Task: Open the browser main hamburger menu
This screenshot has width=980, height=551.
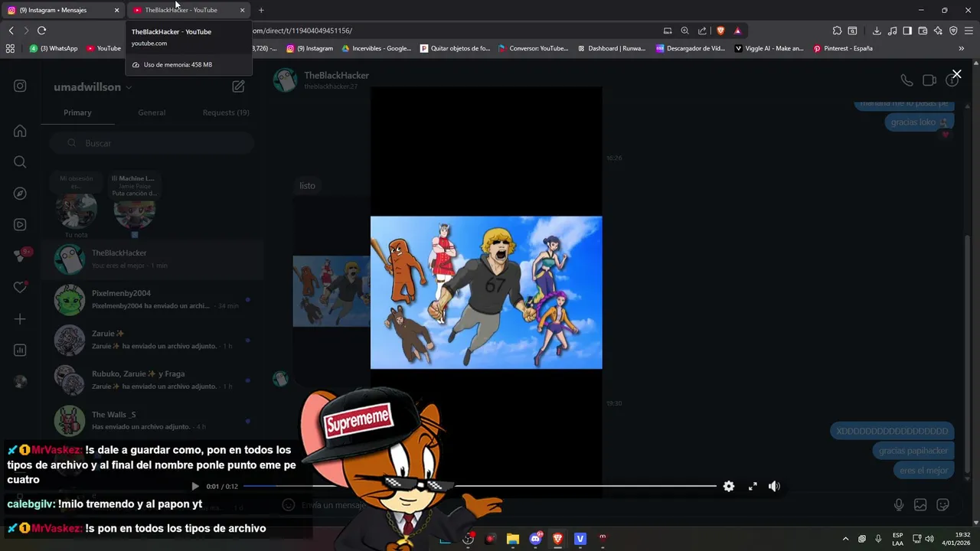Action: pyautogui.click(x=969, y=31)
